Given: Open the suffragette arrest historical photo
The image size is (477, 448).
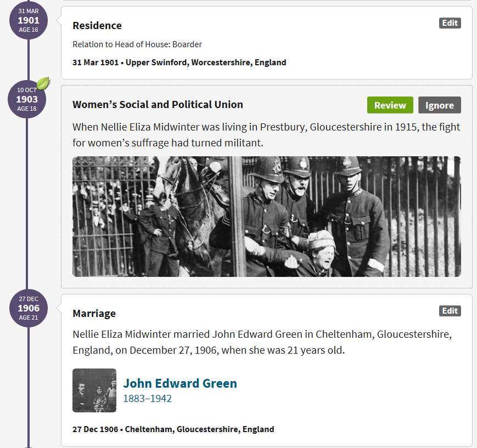Looking at the screenshot, I should point(266,217).
